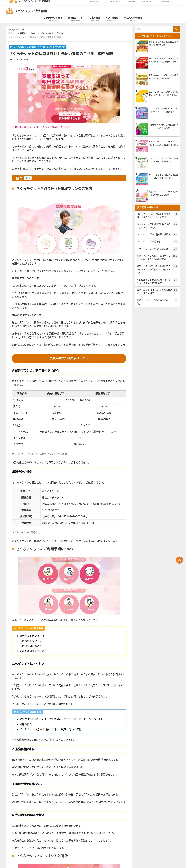
Task: Click the blue category tag above the article title
Action: [x=38, y=47]
